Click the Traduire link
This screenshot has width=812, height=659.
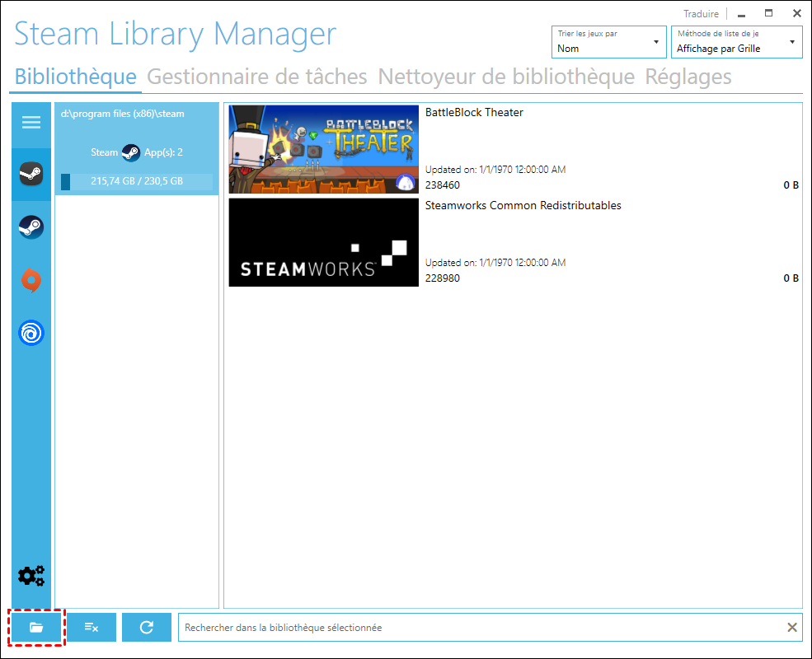701,14
